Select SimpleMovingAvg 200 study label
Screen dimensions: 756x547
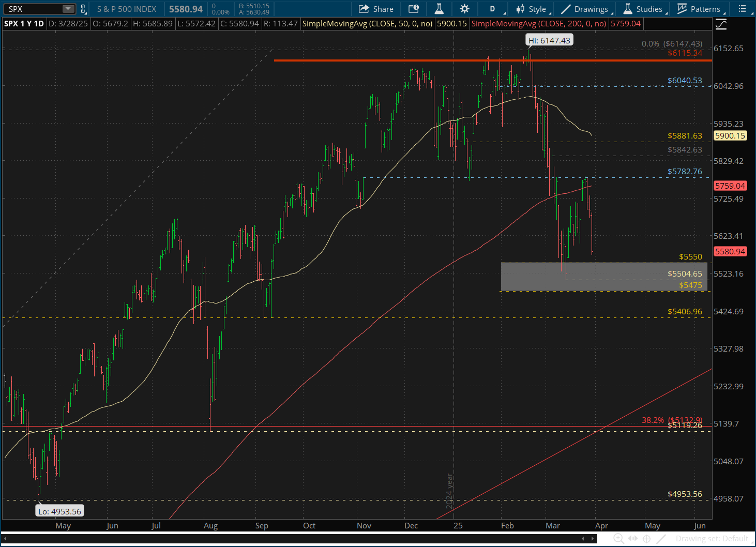coord(539,24)
